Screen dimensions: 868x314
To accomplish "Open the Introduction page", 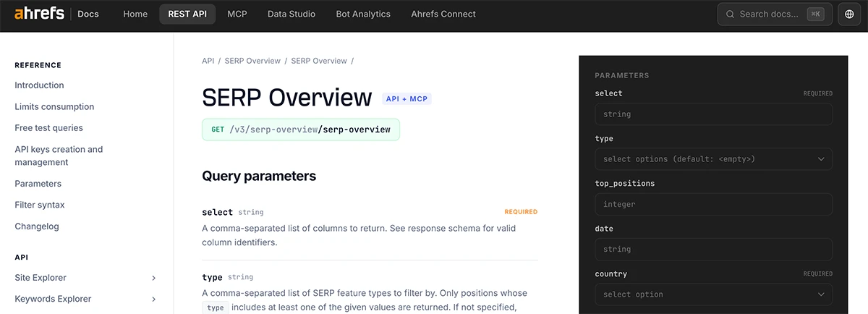I will coord(39,85).
